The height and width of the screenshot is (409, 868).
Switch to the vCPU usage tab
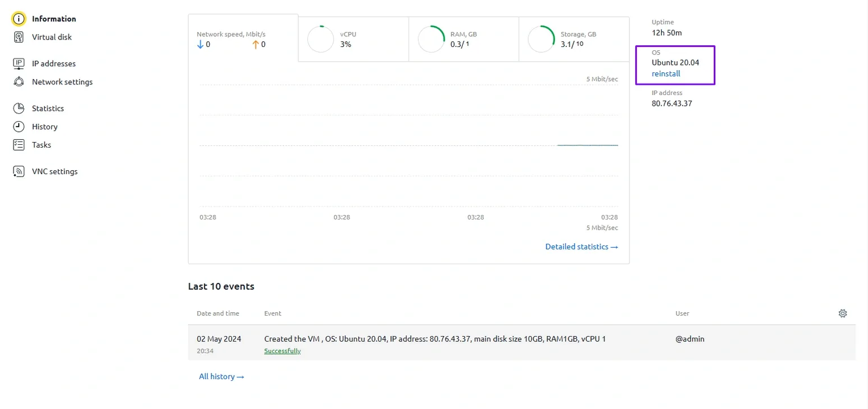point(353,39)
